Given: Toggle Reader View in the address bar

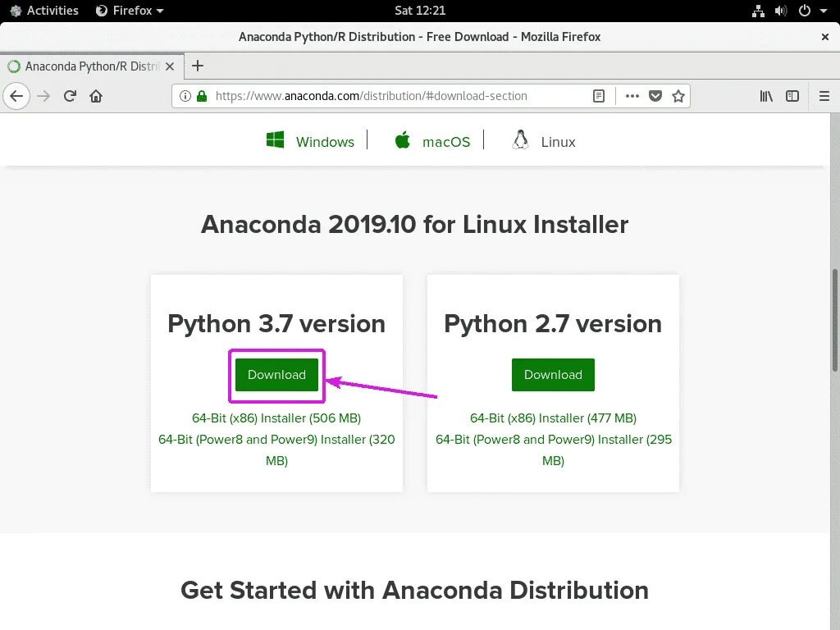Looking at the screenshot, I should click(599, 96).
